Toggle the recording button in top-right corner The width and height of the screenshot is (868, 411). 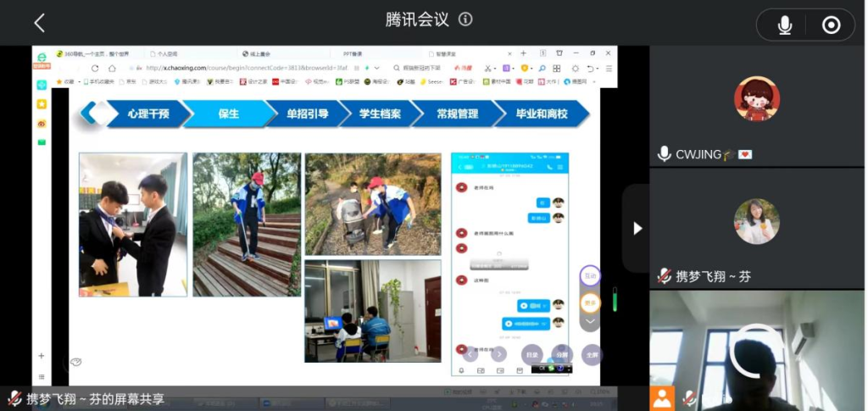point(831,25)
